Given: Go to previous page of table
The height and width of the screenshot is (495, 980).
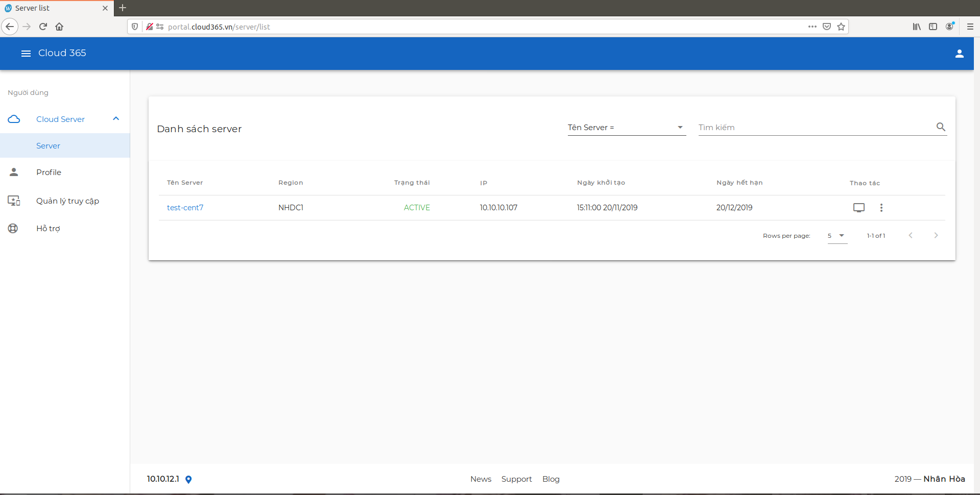Looking at the screenshot, I should point(911,235).
